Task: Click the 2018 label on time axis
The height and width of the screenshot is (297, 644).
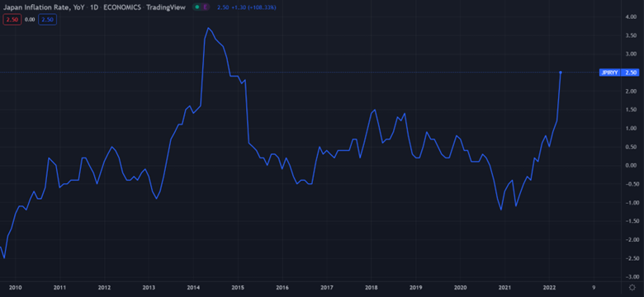Action: click(372, 287)
